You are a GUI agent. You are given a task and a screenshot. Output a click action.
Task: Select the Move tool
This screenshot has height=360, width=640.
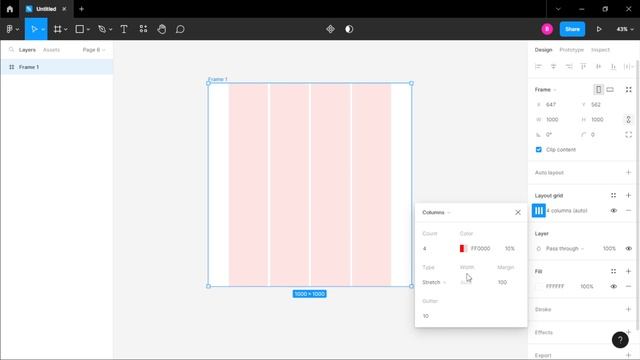point(34,29)
